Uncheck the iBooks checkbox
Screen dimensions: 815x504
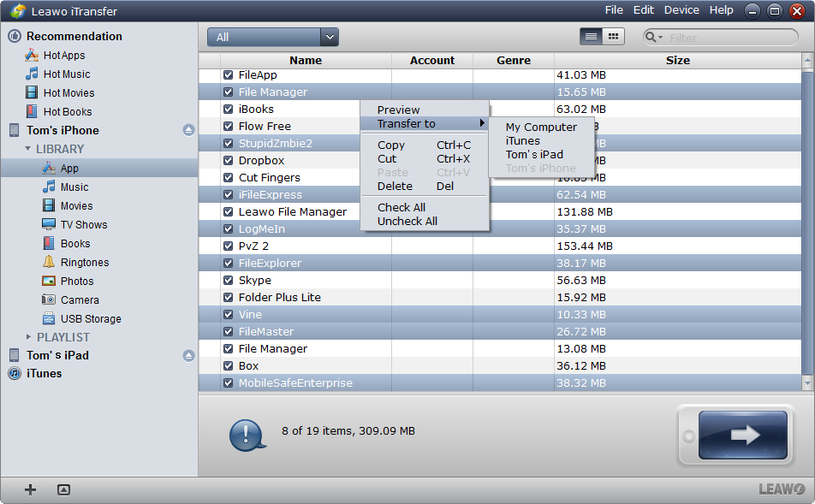tap(228, 110)
